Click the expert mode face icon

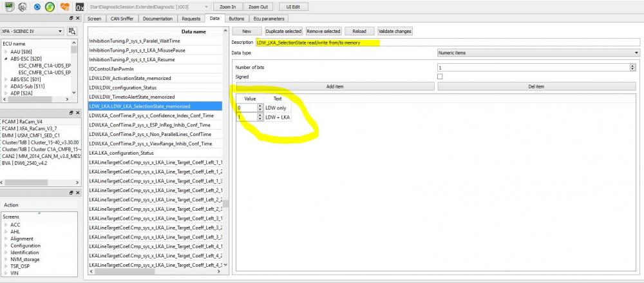pos(23,6)
